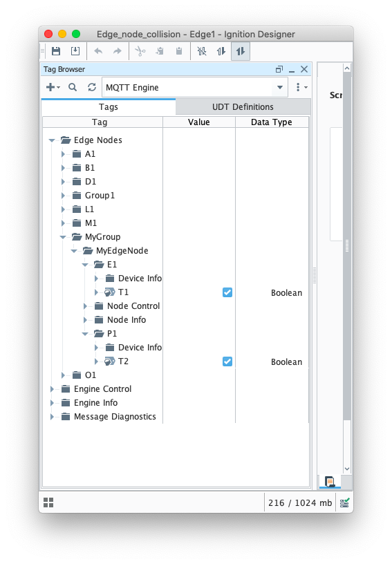Click the Save project toolbar icon

pos(56,51)
